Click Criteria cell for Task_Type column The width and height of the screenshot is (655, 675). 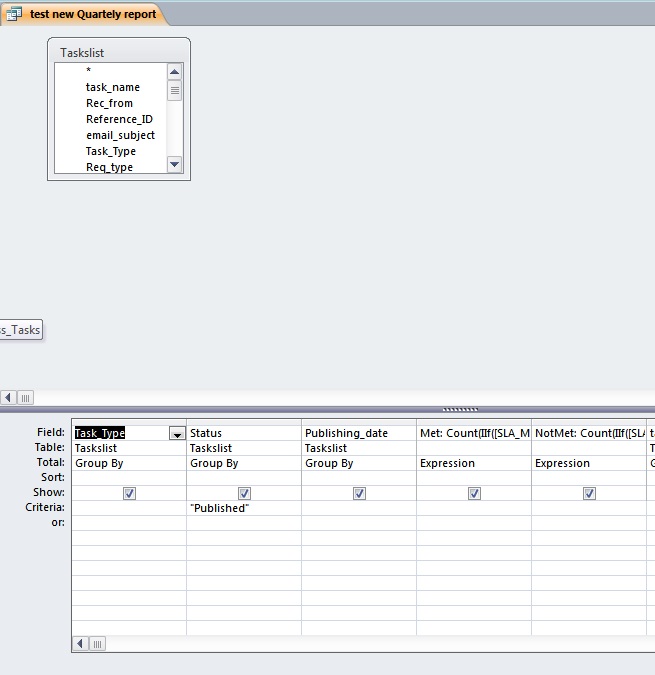click(129, 508)
